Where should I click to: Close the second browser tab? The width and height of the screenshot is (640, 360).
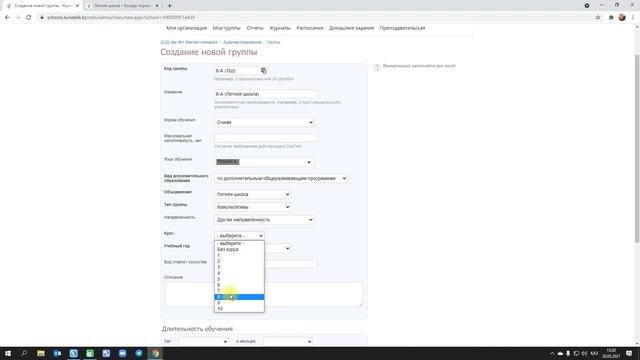pos(157,6)
